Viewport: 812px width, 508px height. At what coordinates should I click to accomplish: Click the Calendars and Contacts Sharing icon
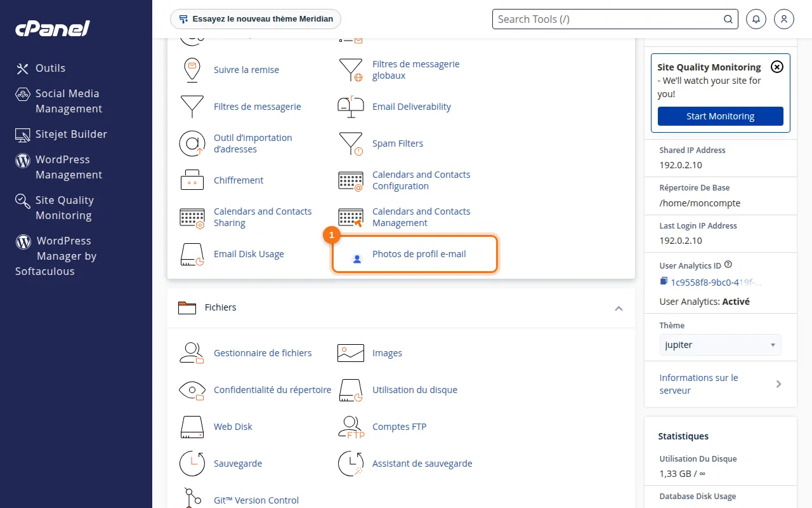tap(192, 217)
